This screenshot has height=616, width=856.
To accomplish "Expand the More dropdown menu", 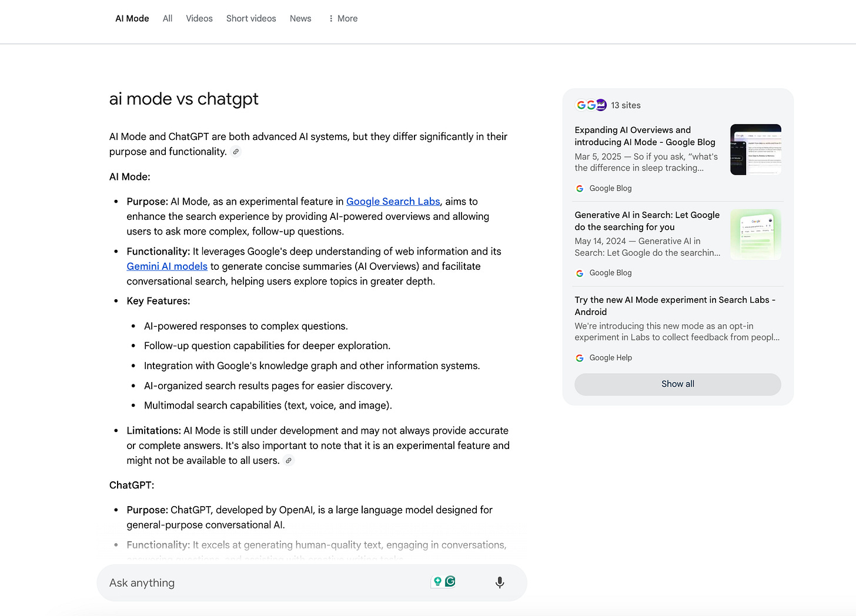I will point(343,19).
